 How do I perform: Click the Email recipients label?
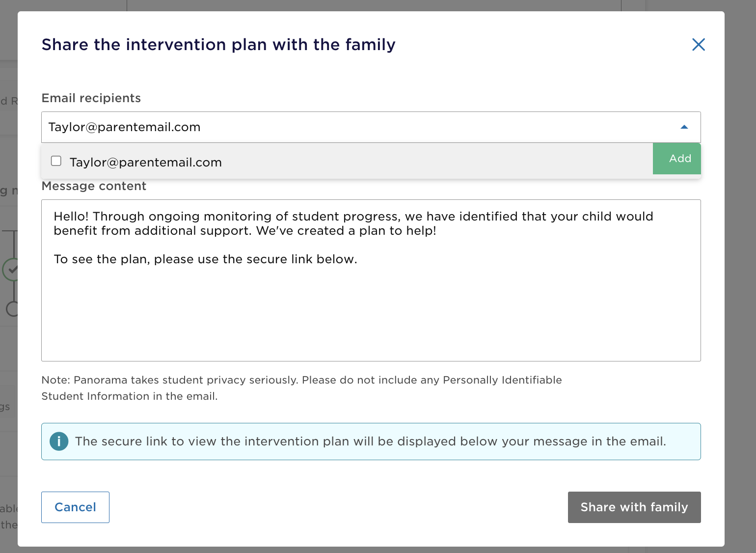click(x=91, y=98)
